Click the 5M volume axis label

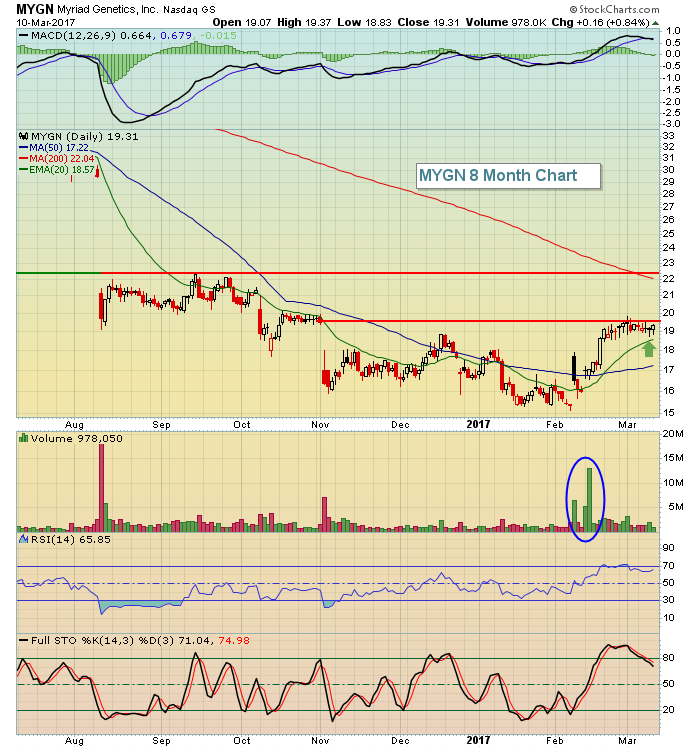[x=676, y=507]
